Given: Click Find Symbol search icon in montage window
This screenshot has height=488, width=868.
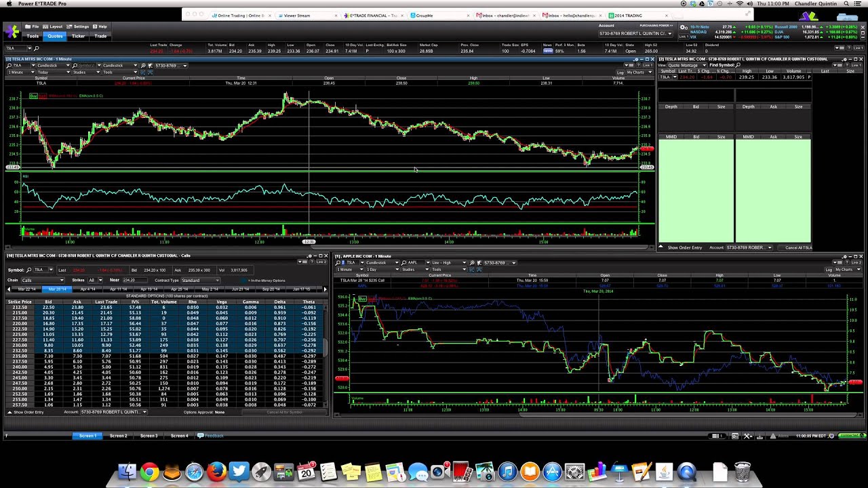Looking at the screenshot, I should point(738,65).
